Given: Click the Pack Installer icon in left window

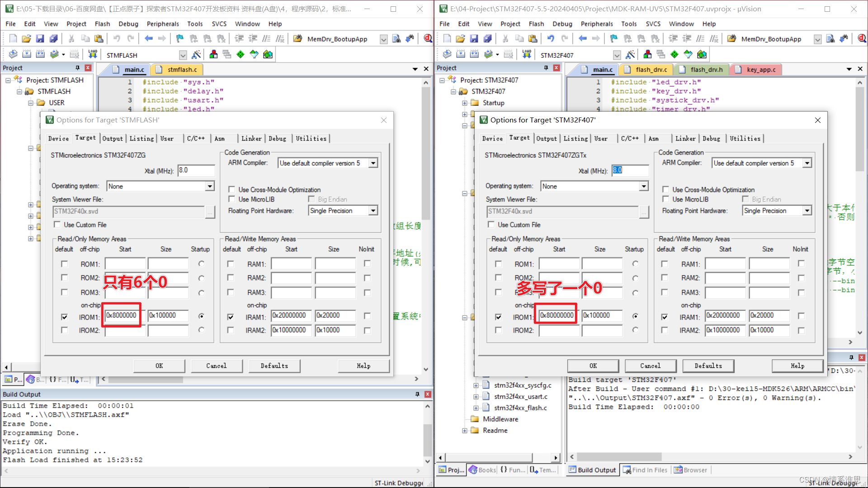Looking at the screenshot, I should [268, 55].
